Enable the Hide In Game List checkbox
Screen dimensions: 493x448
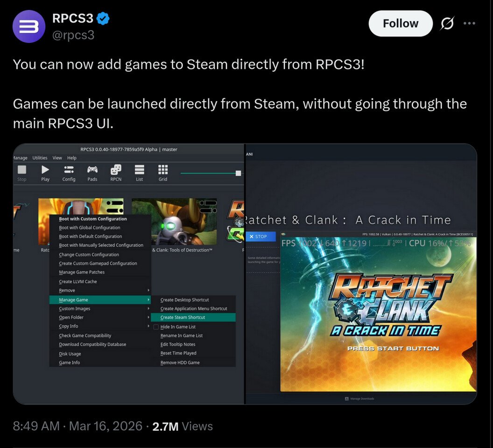click(x=156, y=327)
